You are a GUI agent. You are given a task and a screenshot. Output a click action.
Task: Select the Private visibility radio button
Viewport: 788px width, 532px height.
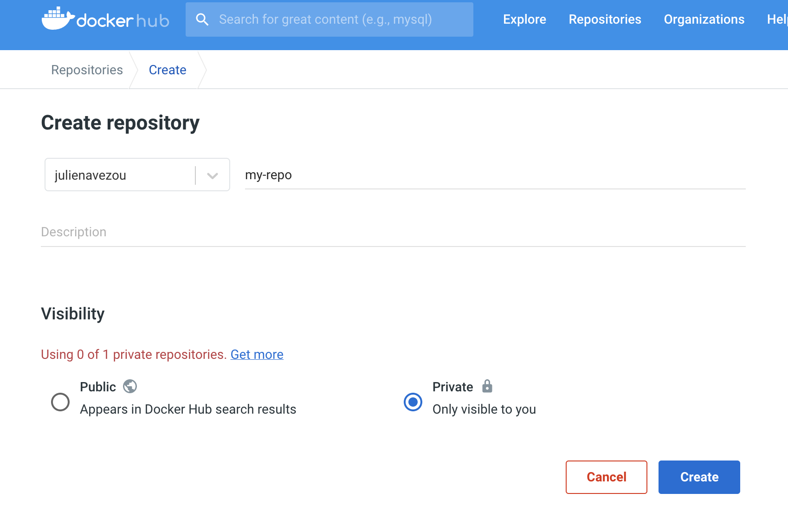(x=413, y=402)
